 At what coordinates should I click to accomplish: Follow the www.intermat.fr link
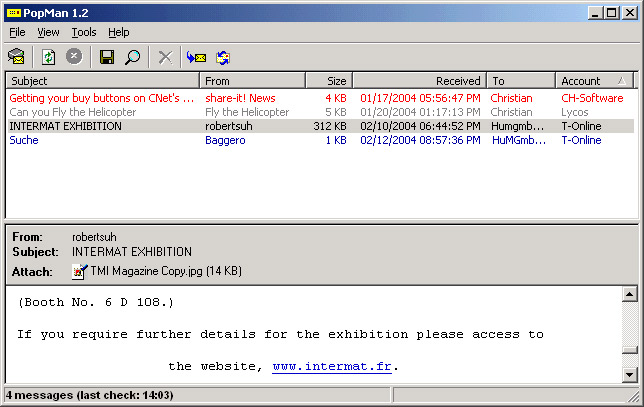tap(332, 366)
